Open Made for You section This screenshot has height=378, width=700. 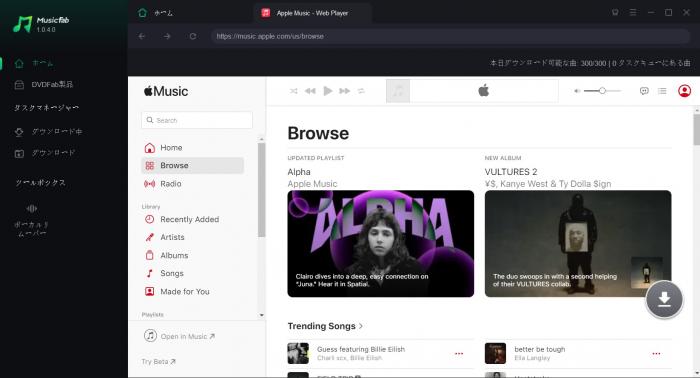tap(192, 292)
